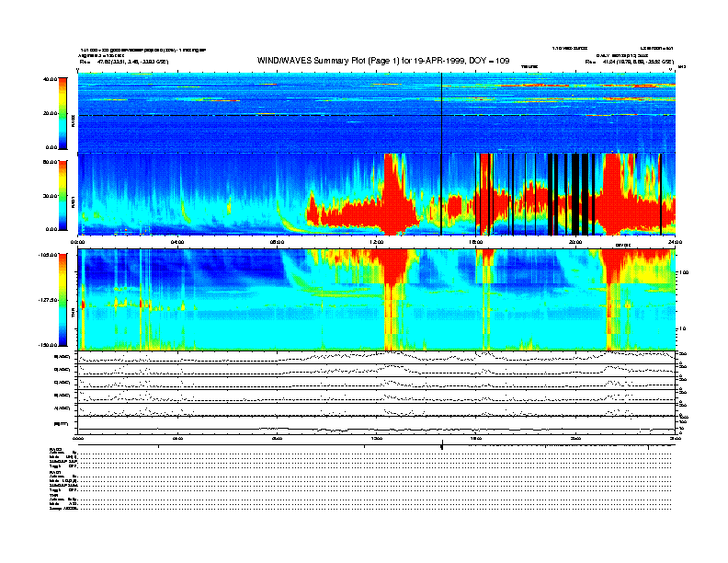Viewport: 728px width, 563px height.
Task: Click the 100 tick label on TNR right axis
Action: point(684,272)
